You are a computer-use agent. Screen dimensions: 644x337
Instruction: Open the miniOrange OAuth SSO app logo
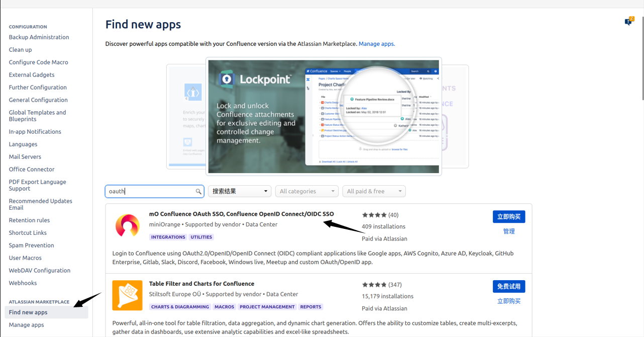[127, 226]
